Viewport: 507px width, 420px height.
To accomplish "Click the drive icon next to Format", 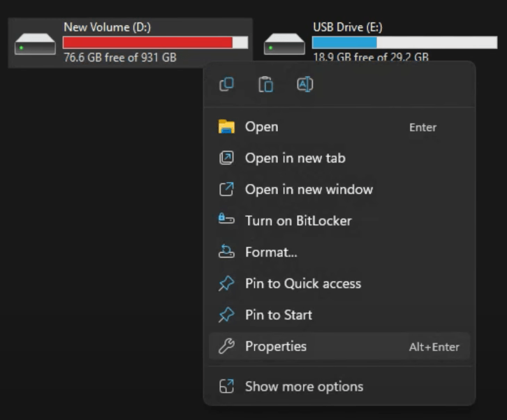I will coord(226,252).
